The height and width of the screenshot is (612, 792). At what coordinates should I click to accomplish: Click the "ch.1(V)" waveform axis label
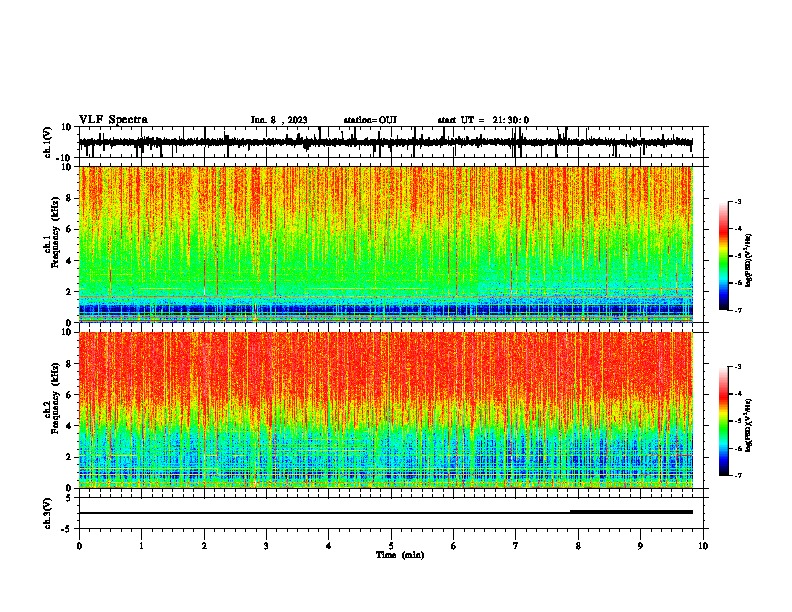coord(48,142)
